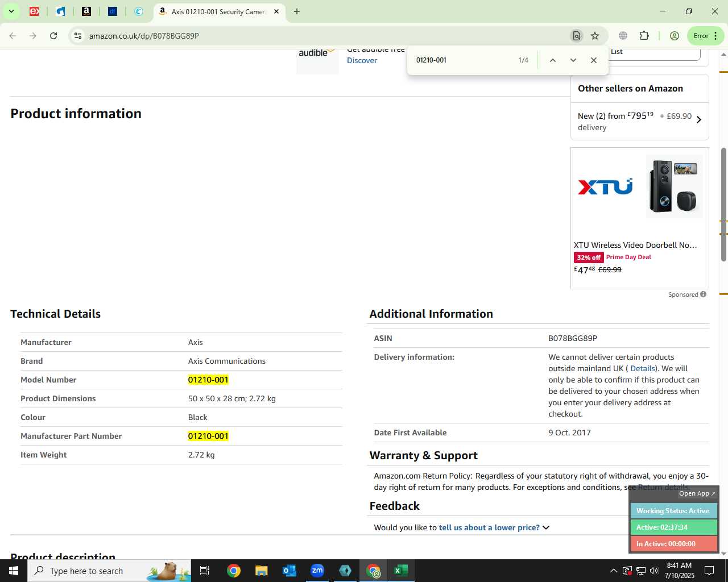
Task: Click the find-in-page icon in address bar
Action: pyautogui.click(x=577, y=36)
